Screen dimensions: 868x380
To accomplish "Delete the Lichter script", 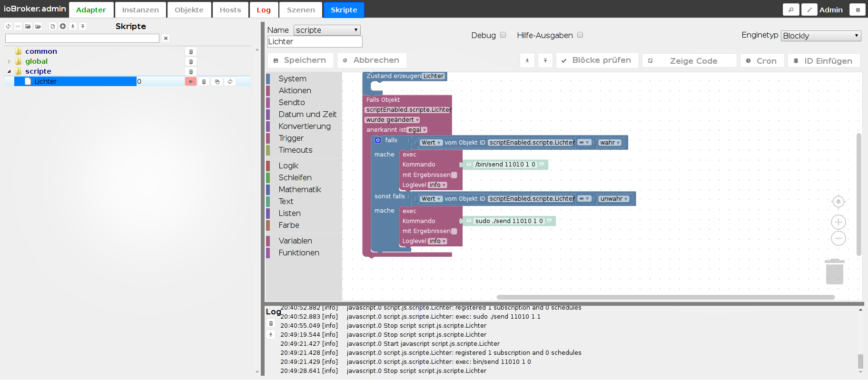I will click(x=204, y=81).
